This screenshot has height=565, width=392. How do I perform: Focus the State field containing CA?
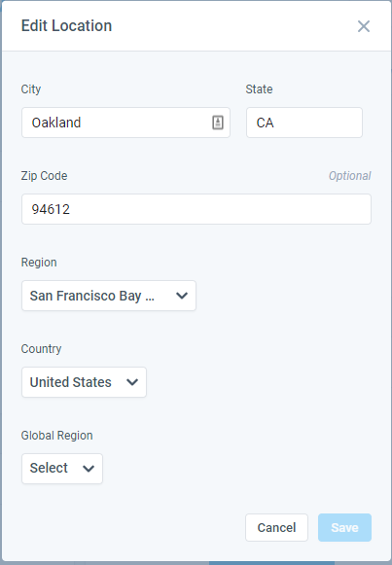click(304, 123)
